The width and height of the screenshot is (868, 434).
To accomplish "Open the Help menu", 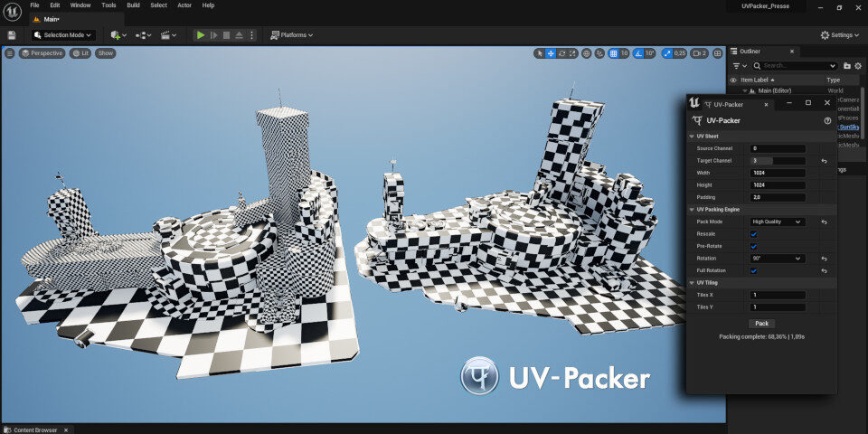I will coord(208,5).
